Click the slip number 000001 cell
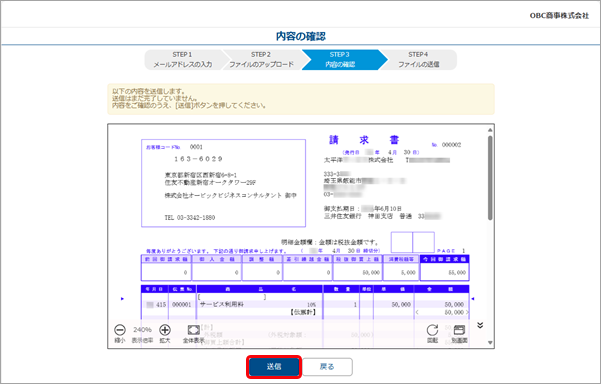This screenshot has width=601, height=384. (182, 305)
